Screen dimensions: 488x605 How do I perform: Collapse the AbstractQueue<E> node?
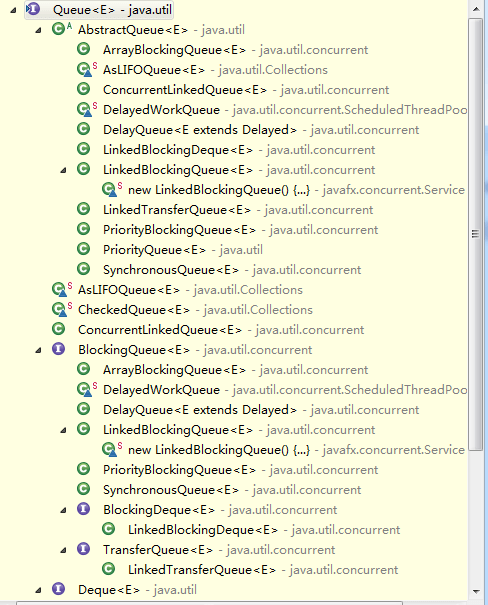(38, 30)
